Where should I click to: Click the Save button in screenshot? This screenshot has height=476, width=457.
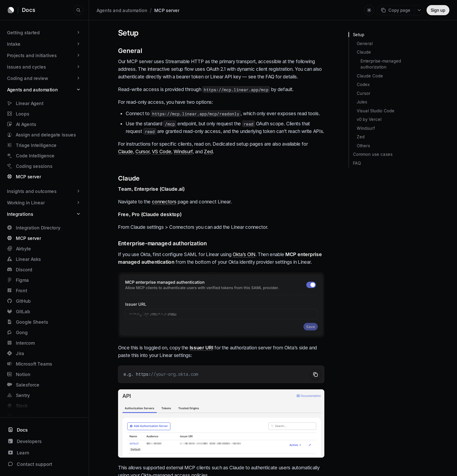[x=310, y=327]
